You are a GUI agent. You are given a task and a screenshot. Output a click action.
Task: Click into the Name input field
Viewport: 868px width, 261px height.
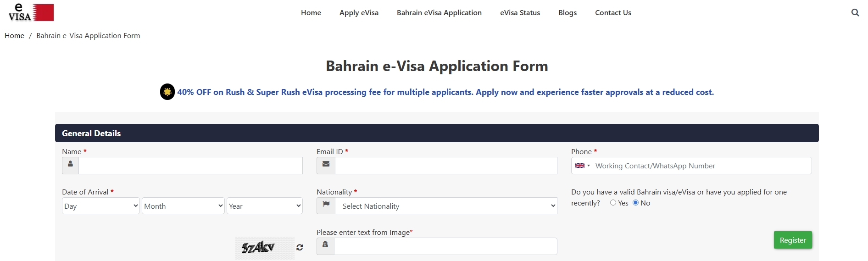pos(190,166)
